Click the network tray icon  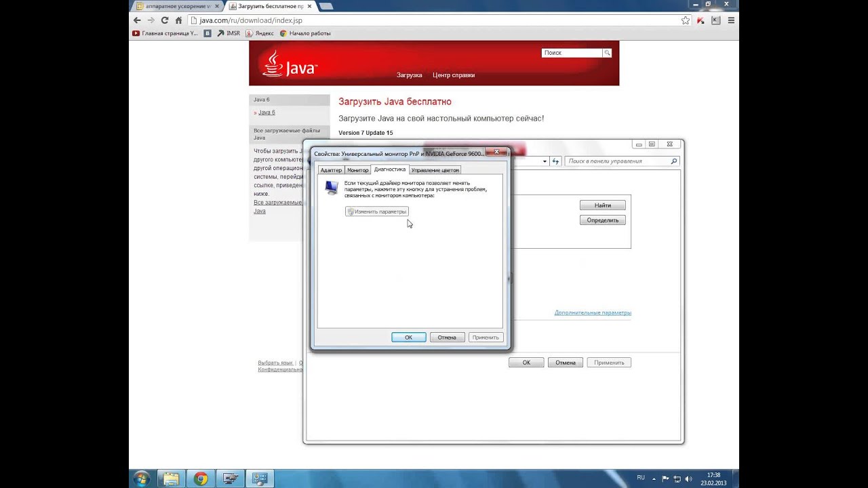coord(677,479)
